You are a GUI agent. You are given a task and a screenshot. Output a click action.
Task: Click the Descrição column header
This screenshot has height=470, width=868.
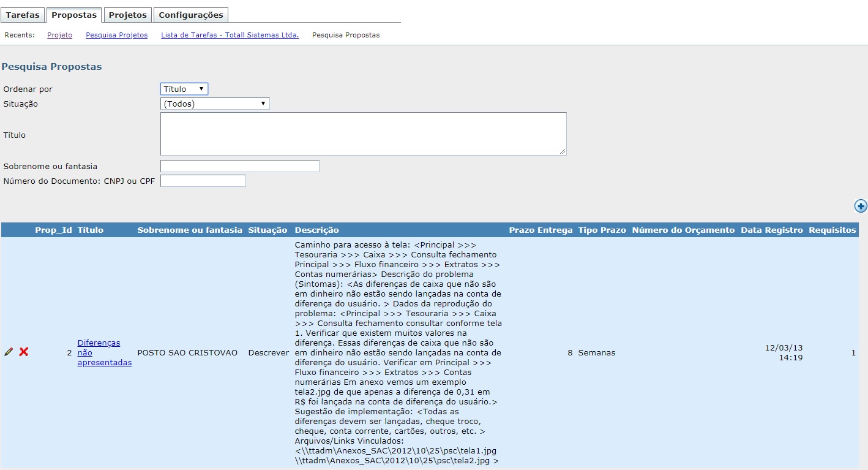coord(316,230)
